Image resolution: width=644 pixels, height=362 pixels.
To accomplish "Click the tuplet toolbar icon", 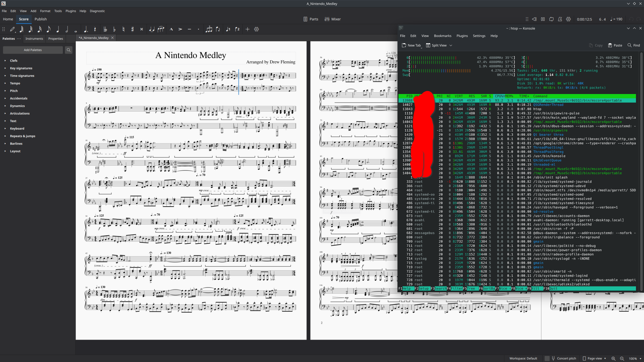I will [209, 29].
